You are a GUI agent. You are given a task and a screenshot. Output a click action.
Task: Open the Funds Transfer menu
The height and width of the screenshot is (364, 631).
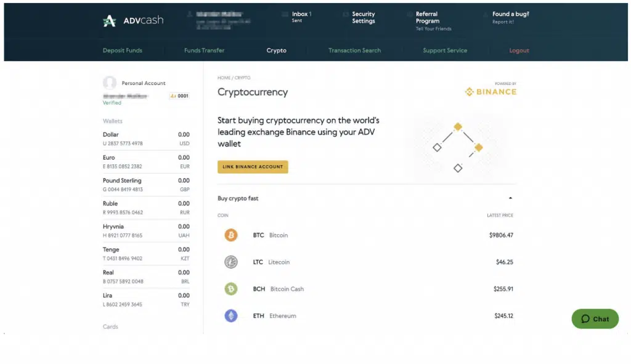[x=204, y=51]
